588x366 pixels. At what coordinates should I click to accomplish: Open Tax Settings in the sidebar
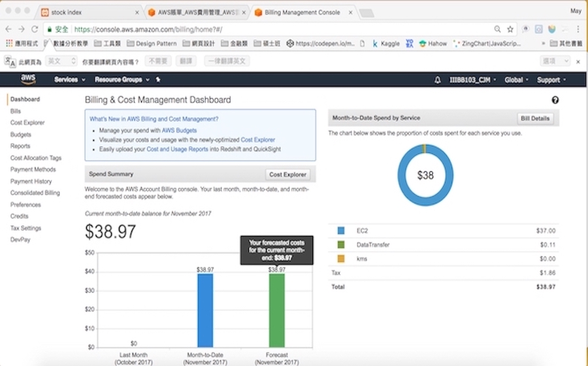coord(25,228)
